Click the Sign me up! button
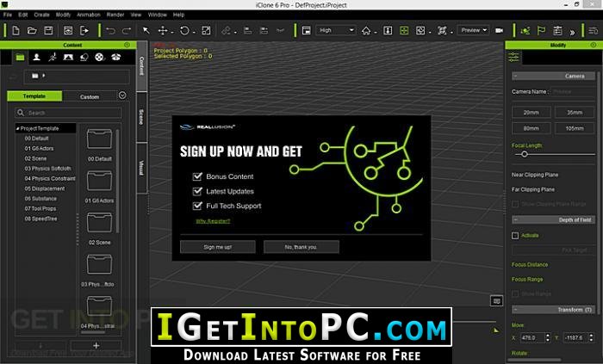603x364 pixels. click(218, 247)
